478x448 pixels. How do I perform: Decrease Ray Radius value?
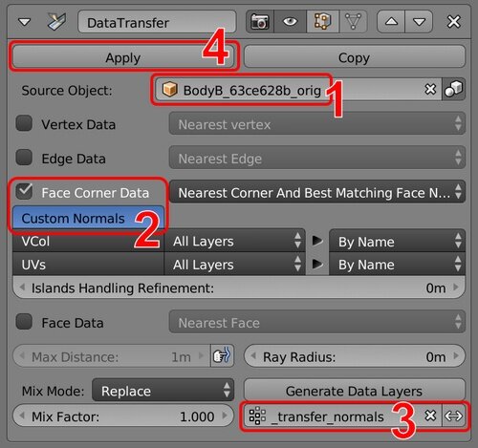(253, 355)
